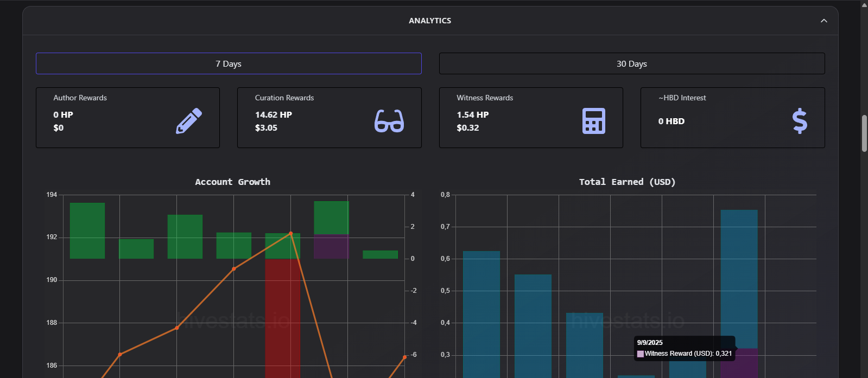Click the HBD Interest dollar sign icon
This screenshot has height=378, width=868.
800,121
